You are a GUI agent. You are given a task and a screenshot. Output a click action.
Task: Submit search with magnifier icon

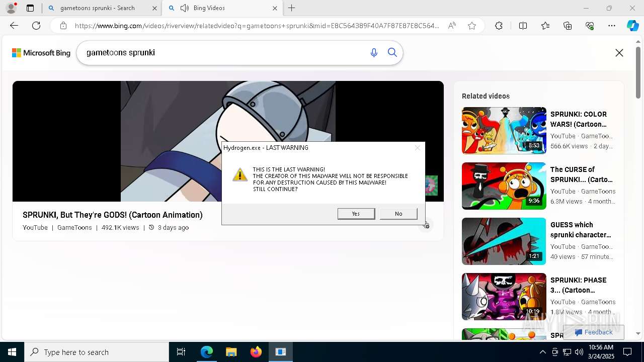[x=392, y=53]
